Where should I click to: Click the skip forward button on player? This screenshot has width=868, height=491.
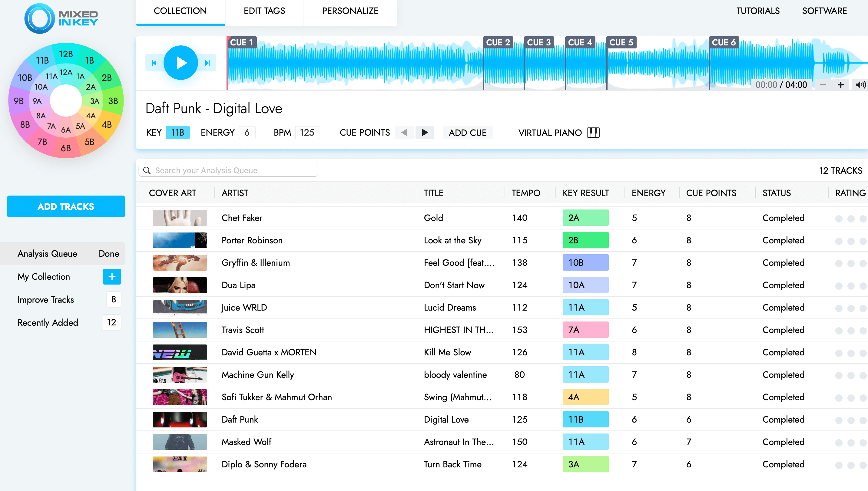(x=207, y=63)
